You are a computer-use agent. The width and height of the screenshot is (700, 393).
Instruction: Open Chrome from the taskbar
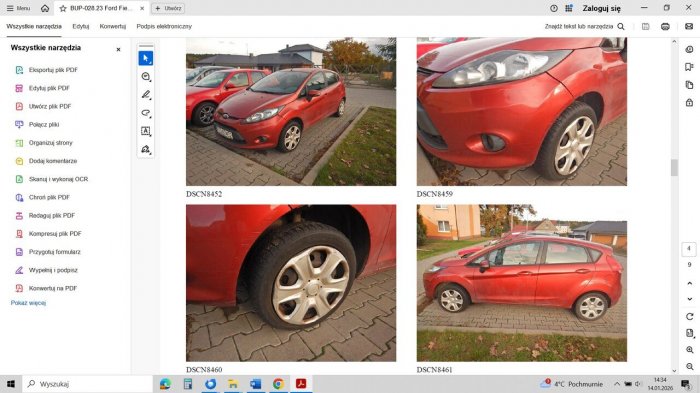(278, 384)
